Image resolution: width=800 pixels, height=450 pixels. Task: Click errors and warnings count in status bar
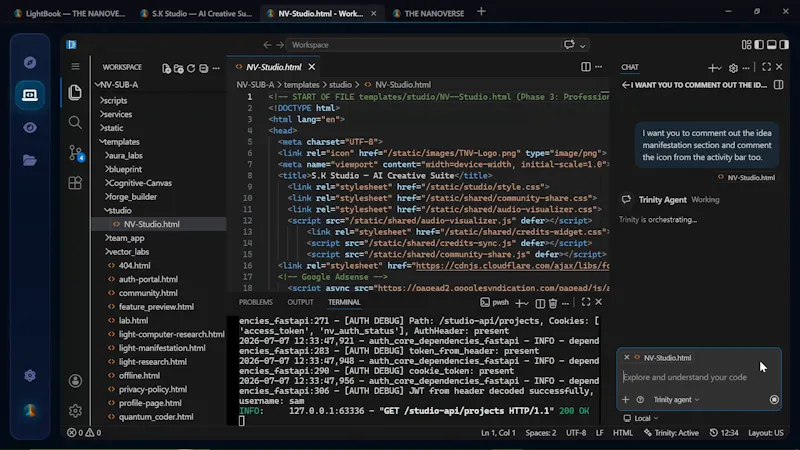(84, 433)
